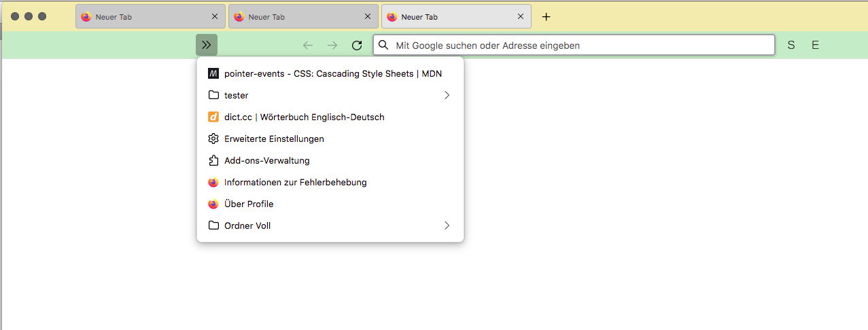The image size is (868, 330).
Task: Go back to the previous page
Action: click(x=308, y=45)
